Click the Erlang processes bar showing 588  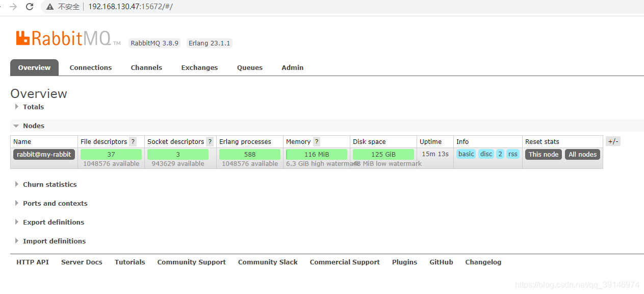coord(250,154)
